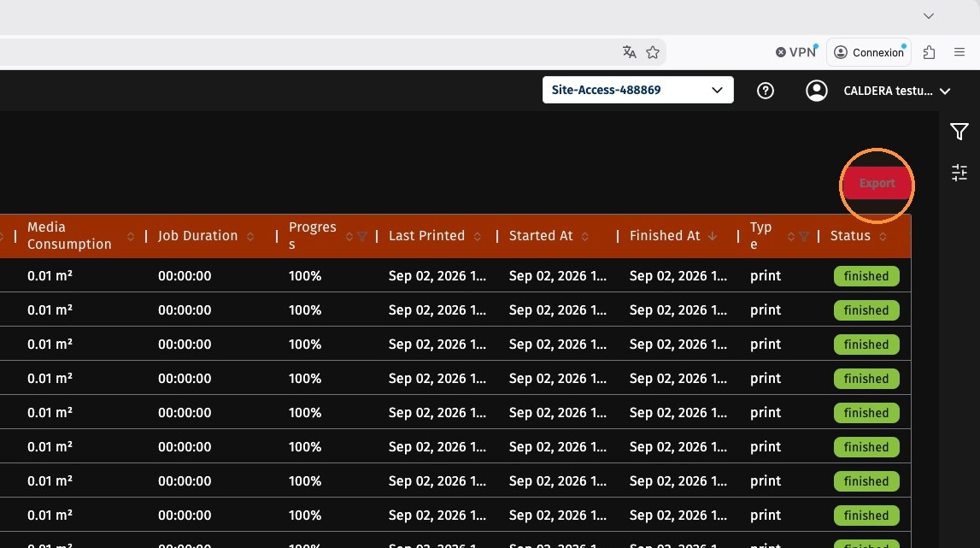Click the translate page icon
The width and height of the screenshot is (980, 548).
630,52
